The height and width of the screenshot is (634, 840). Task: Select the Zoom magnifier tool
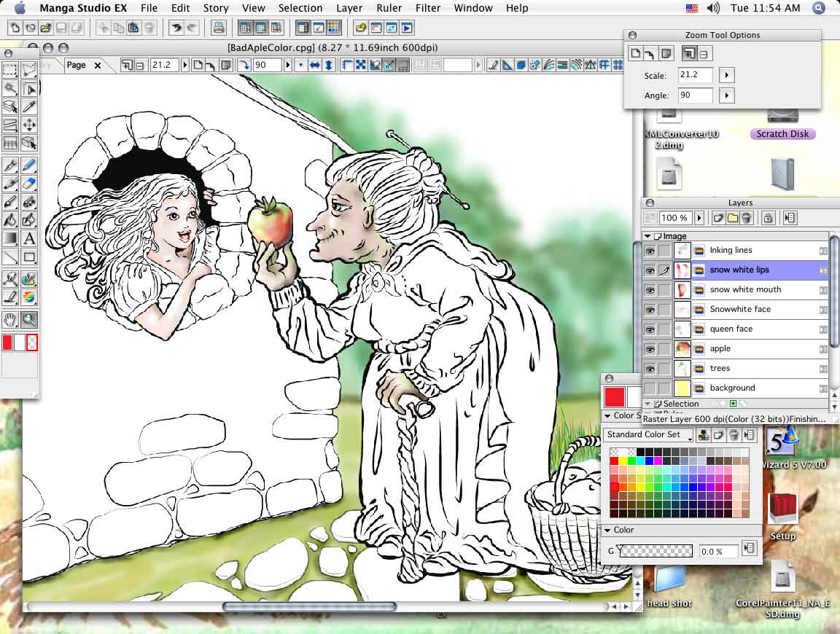(x=29, y=320)
